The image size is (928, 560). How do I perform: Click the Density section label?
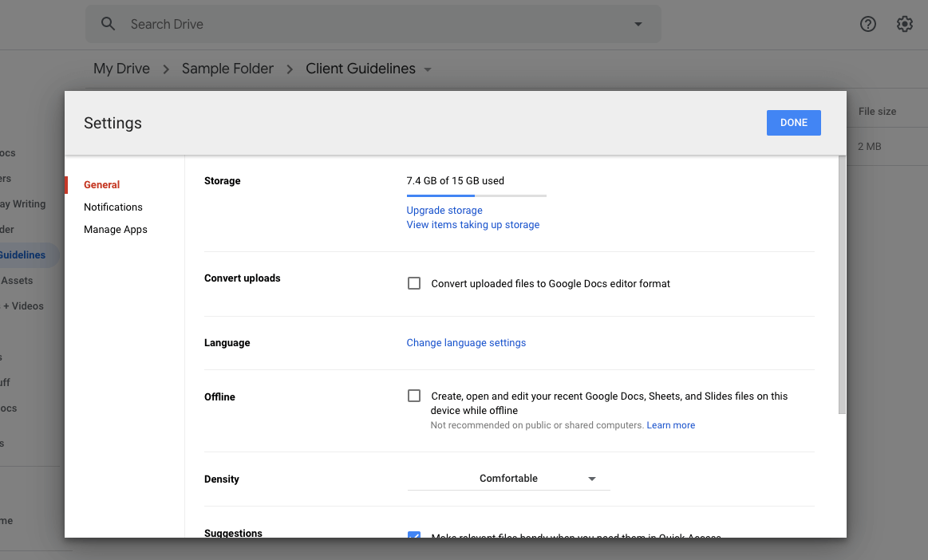pos(221,479)
